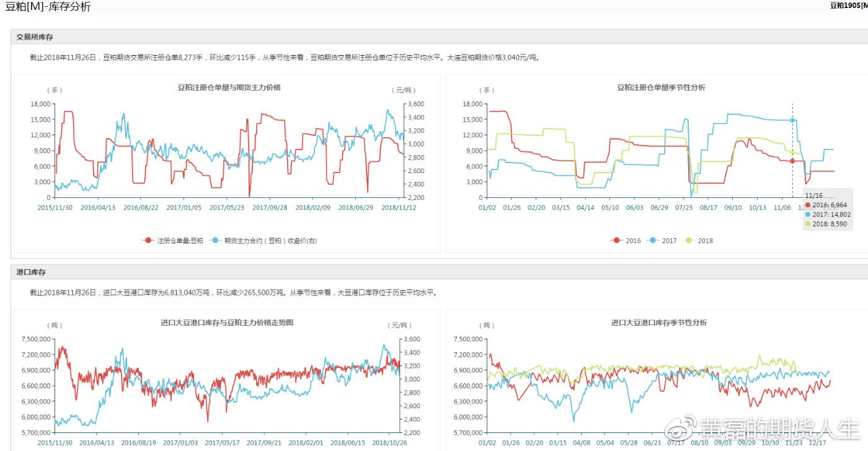868x451 pixels.
Task: Select the chart title 进口大豆港口库存与豆粕主力价格走势图
Action: pyautogui.click(x=227, y=323)
